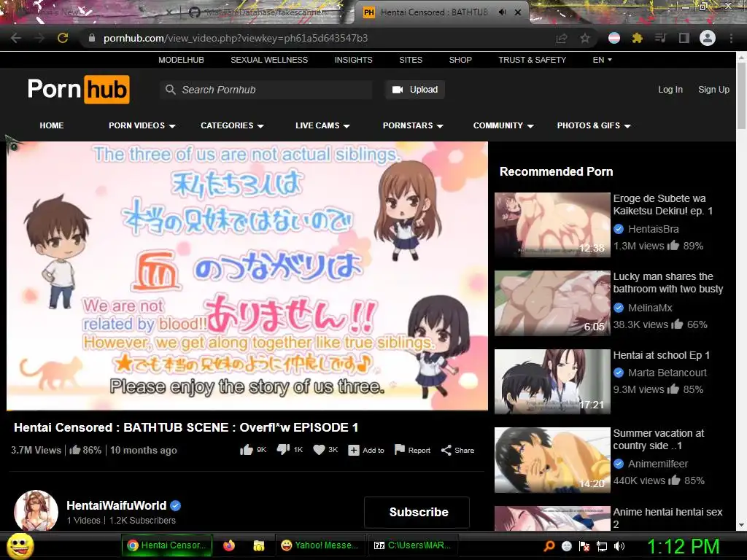Focus the site search field
Image resolution: width=747 pixels, height=560 pixels.
266,90
